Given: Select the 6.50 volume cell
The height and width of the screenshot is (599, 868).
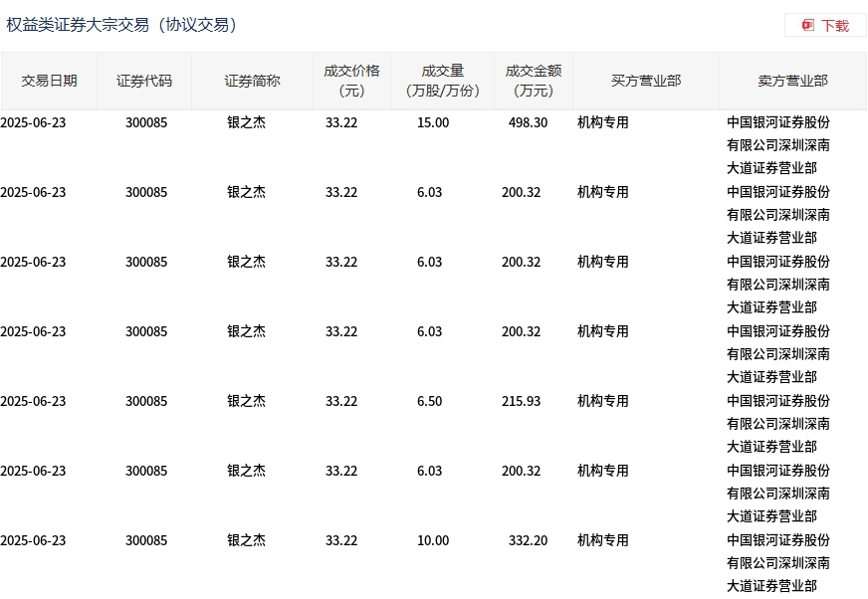Looking at the screenshot, I should point(430,401).
